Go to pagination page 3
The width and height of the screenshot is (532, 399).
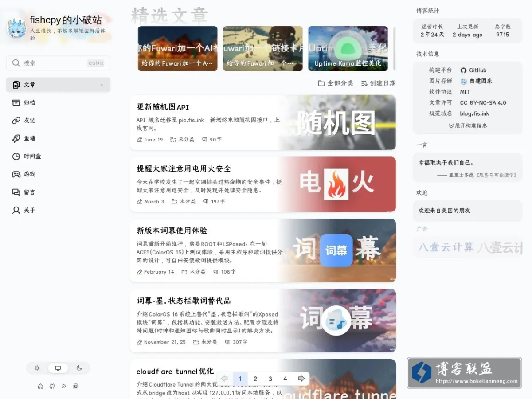click(x=270, y=379)
